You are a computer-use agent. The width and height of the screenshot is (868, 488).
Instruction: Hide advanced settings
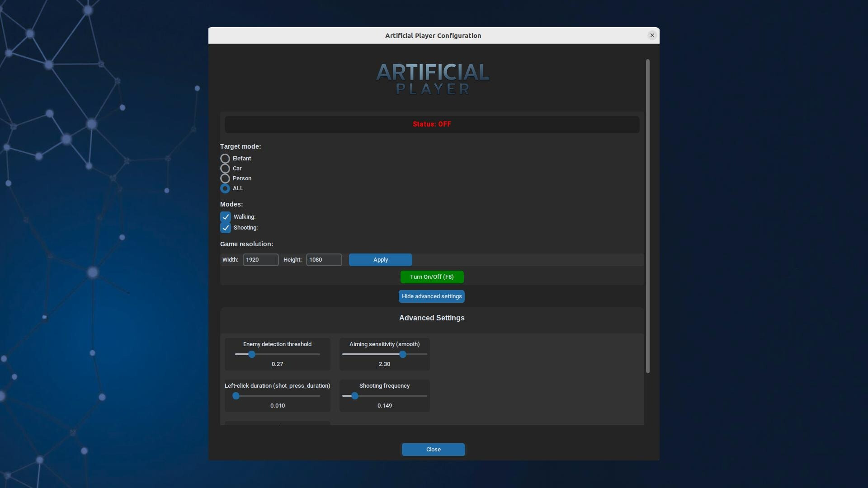[x=431, y=296]
